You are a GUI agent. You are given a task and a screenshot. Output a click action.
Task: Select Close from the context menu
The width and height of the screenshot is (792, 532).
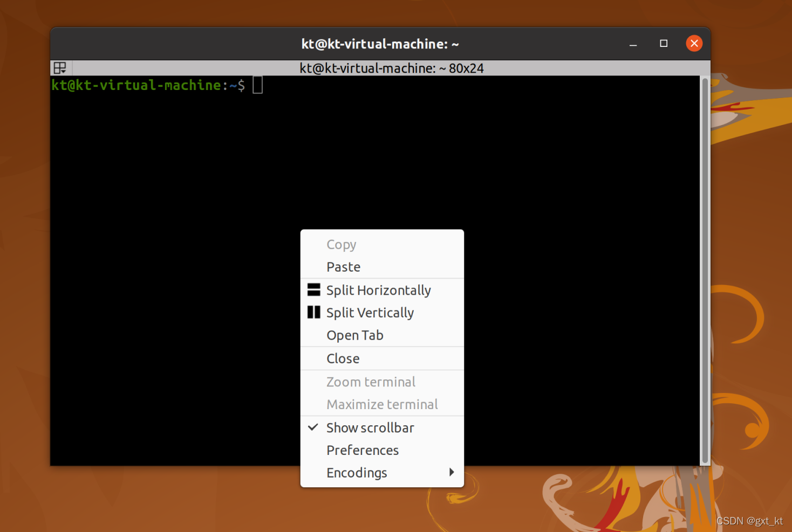pyautogui.click(x=343, y=358)
